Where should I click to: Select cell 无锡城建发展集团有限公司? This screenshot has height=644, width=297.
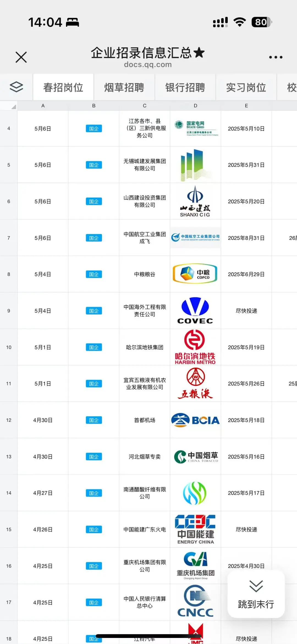click(x=145, y=165)
